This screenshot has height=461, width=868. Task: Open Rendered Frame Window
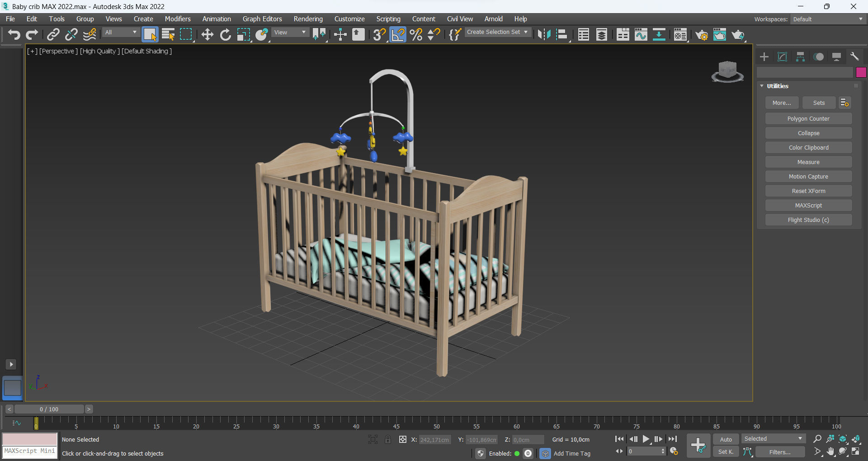coord(720,35)
